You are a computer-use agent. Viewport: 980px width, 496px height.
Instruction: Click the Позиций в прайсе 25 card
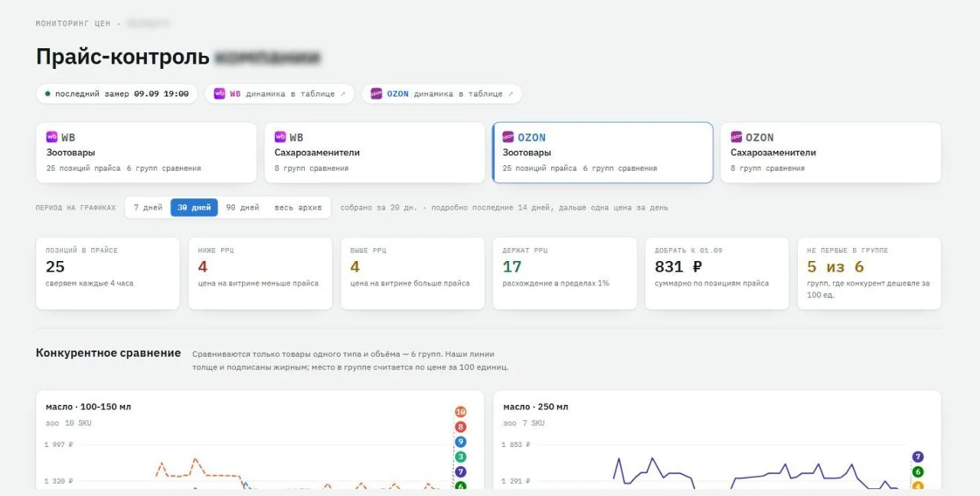point(108,273)
